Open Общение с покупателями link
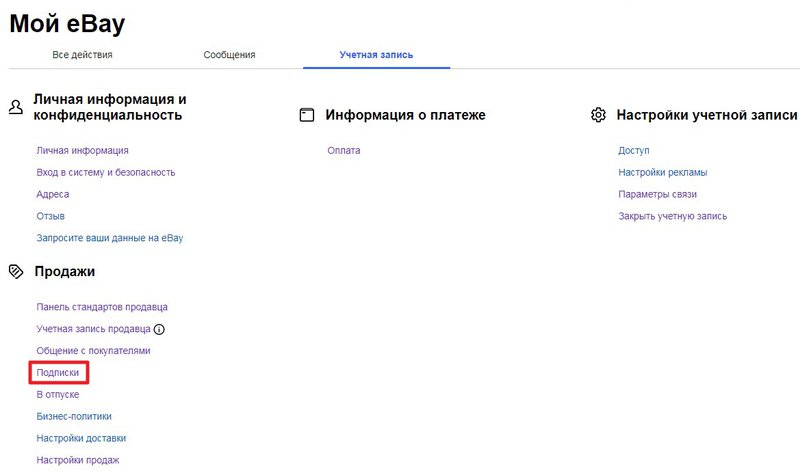Image resolution: width=800 pixels, height=475 pixels. coord(93,351)
